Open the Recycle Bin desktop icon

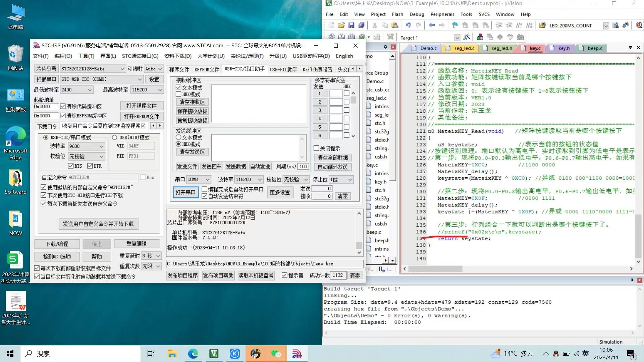[x=15, y=58]
